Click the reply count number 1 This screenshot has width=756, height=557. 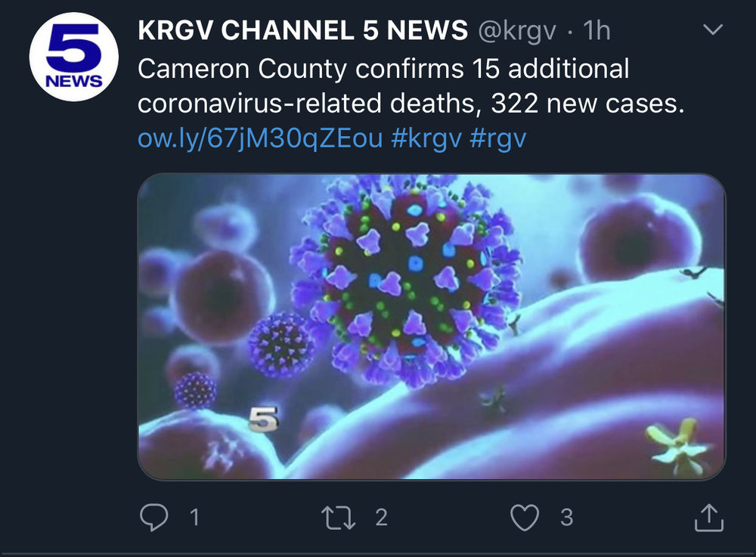pos(194,518)
